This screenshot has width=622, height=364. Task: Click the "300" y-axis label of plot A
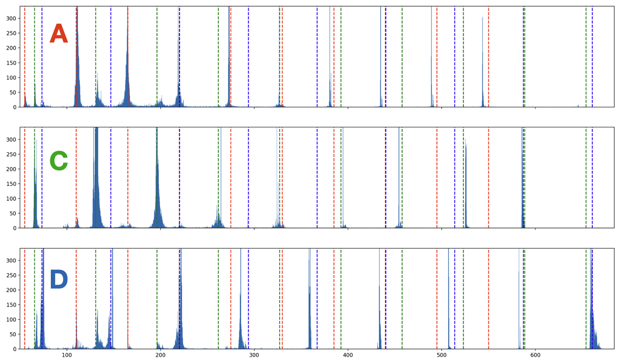coord(11,19)
